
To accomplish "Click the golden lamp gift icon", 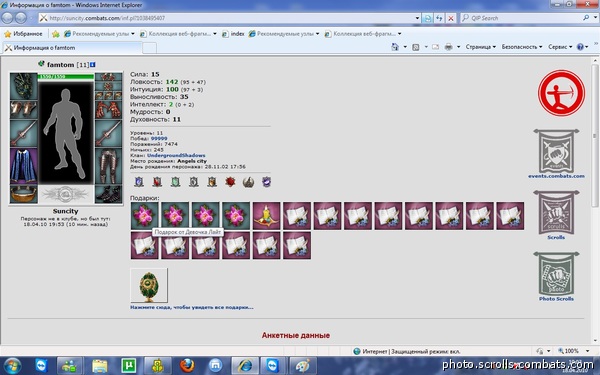I will [266, 216].
